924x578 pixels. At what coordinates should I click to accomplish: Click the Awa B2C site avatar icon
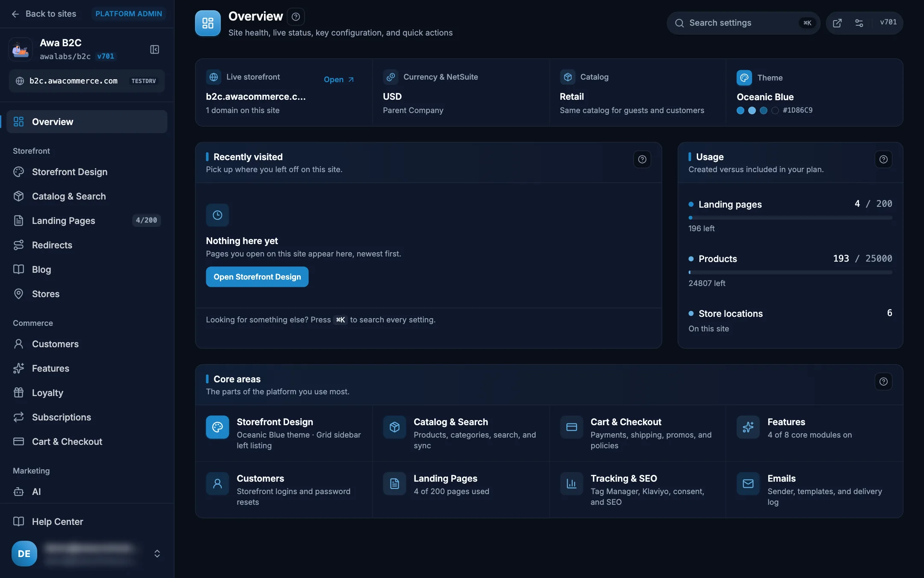[21, 50]
